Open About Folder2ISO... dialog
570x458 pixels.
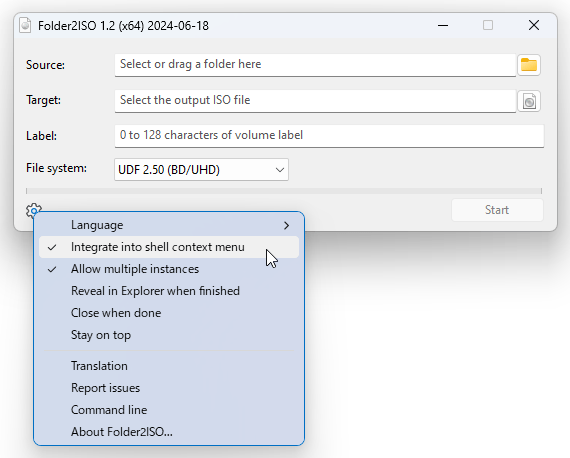point(169,432)
